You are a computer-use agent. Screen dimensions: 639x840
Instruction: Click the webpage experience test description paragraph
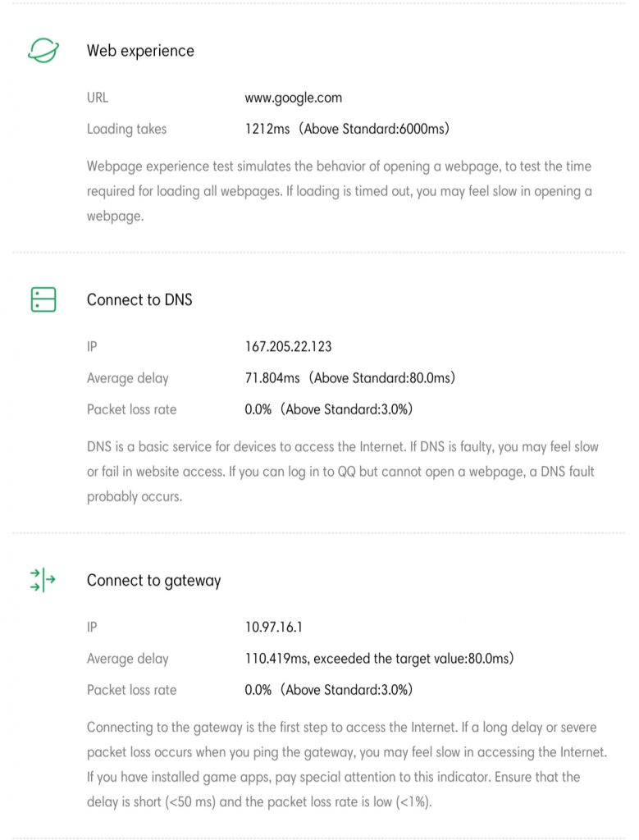coord(339,192)
